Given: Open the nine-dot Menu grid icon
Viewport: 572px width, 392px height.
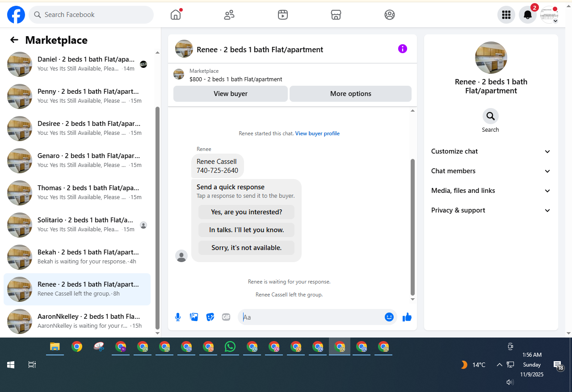Looking at the screenshot, I should pyautogui.click(x=506, y=15).
